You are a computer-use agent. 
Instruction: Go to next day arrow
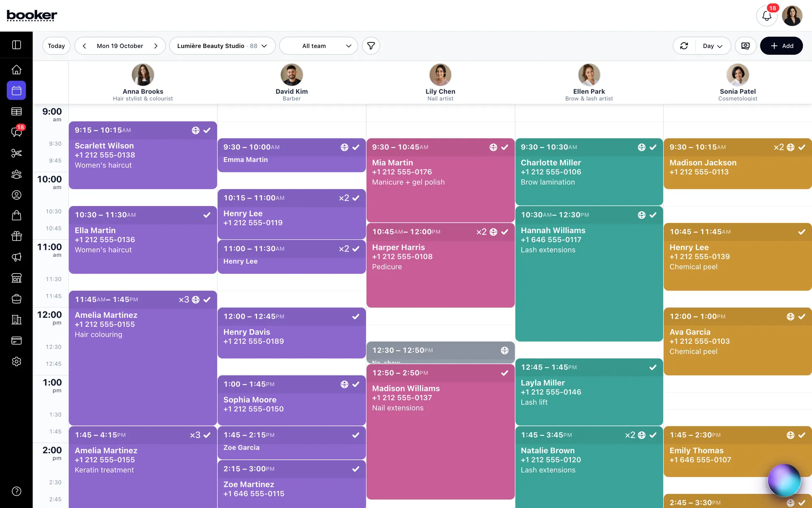tap(156, 46)
